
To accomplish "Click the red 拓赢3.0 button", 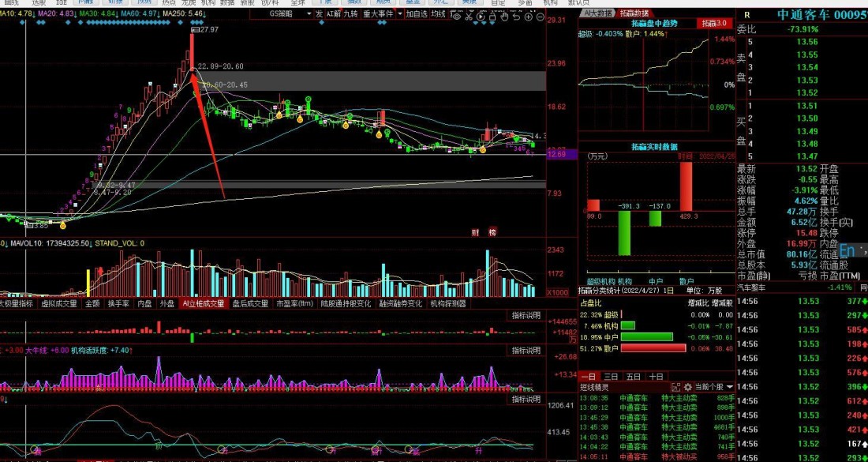I will (714, 23).
